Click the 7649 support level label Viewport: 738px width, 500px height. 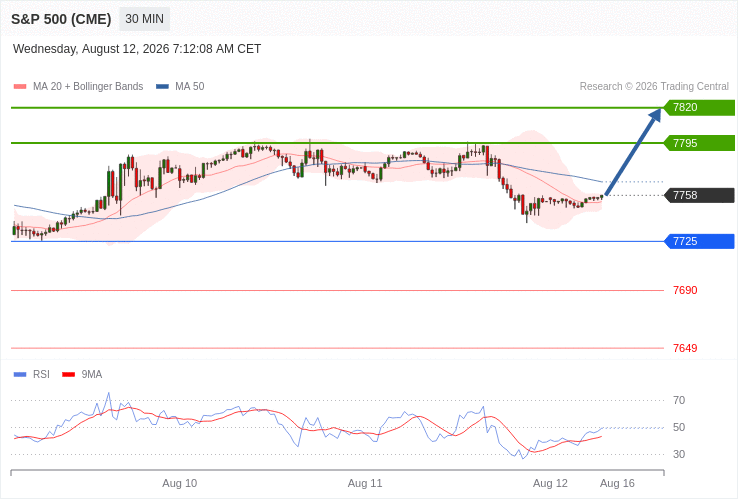pyautogui.click(x=685, y=348)
